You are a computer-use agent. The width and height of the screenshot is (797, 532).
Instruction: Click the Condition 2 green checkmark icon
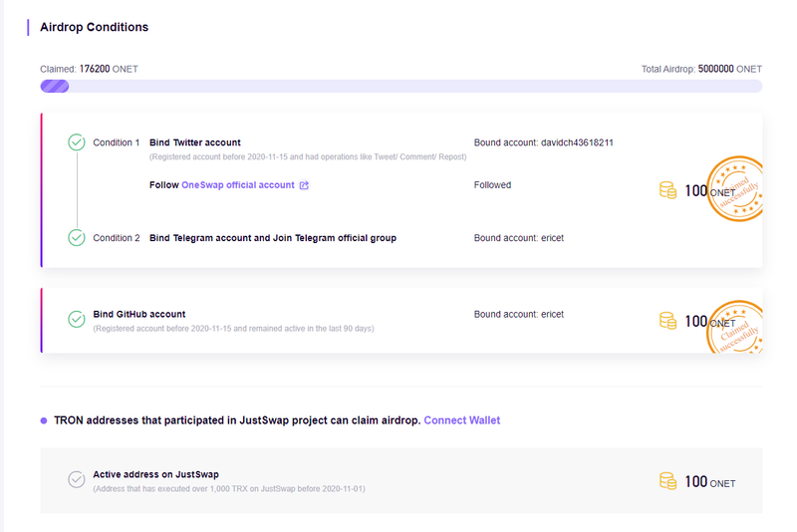pos(77,237)
